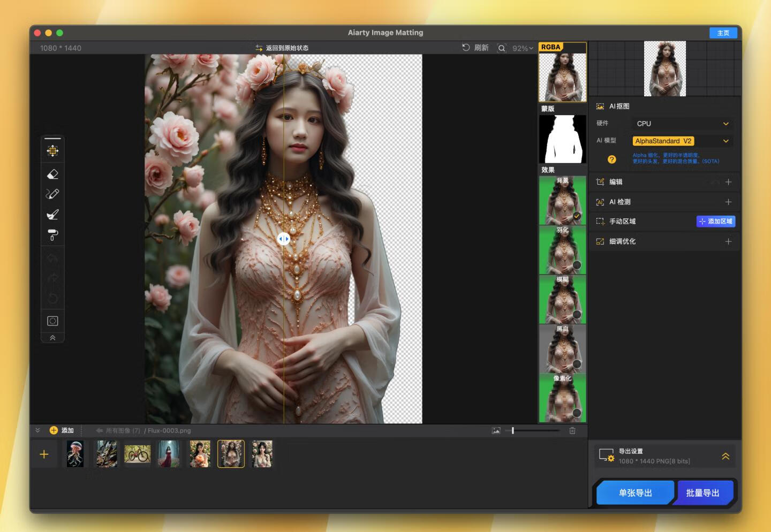Click the trash delete icon
Screen dimensions: 771x532
(x=572, y=430)
